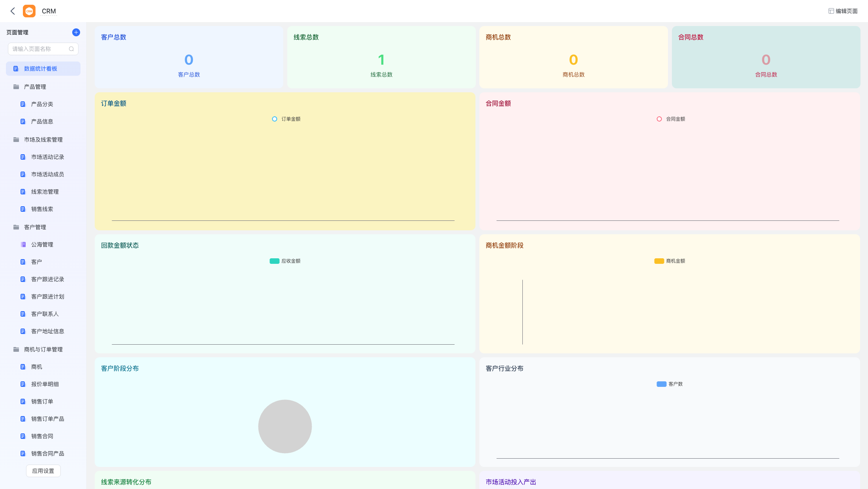Click the 线索来源转化分布 title
The image size is (868, 489).
pos(126,482)
